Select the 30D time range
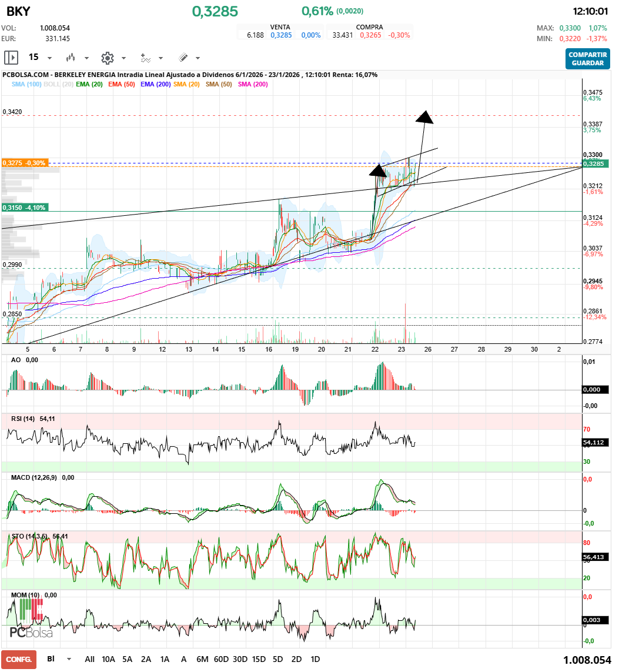The image size is (619, 672). click(x=240, y=660)
